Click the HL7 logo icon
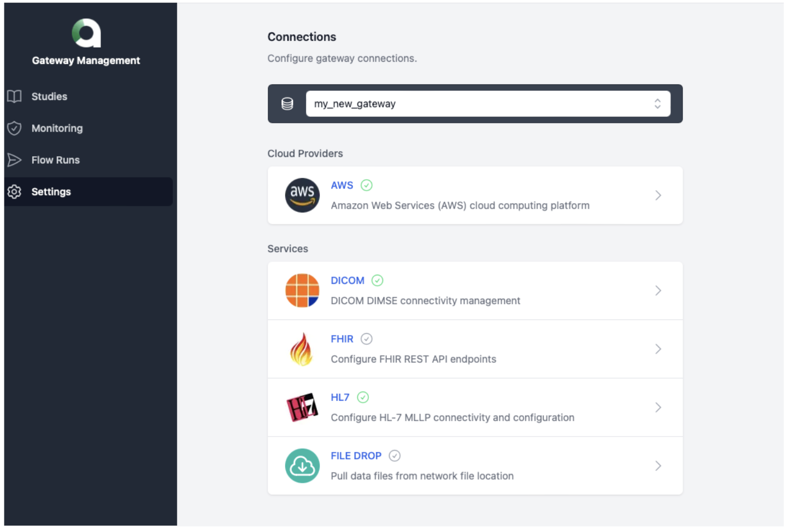 pos(302,407)
